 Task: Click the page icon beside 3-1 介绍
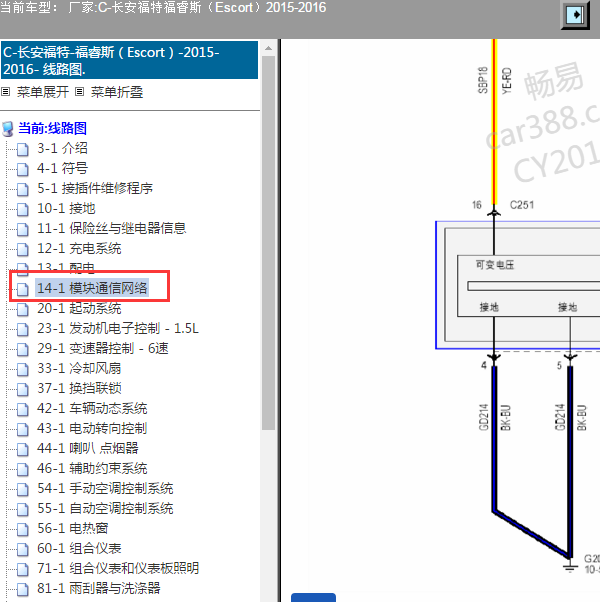point(23,149)
